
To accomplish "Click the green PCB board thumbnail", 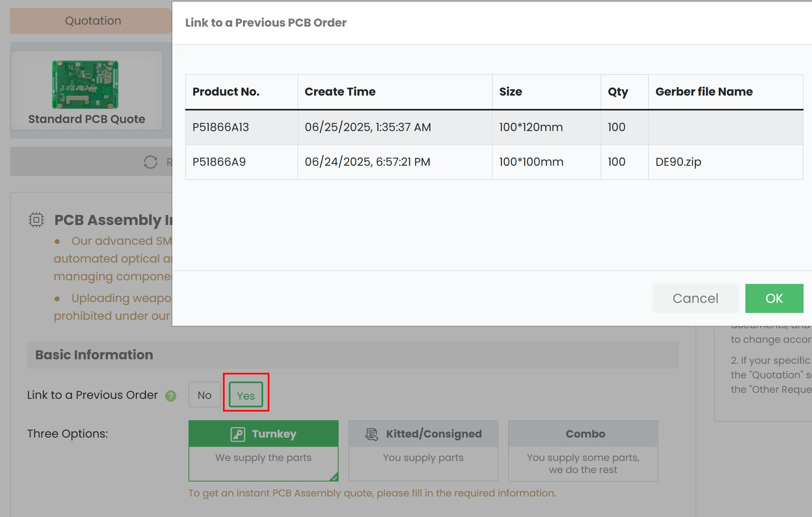I will [x=85, y=85].
